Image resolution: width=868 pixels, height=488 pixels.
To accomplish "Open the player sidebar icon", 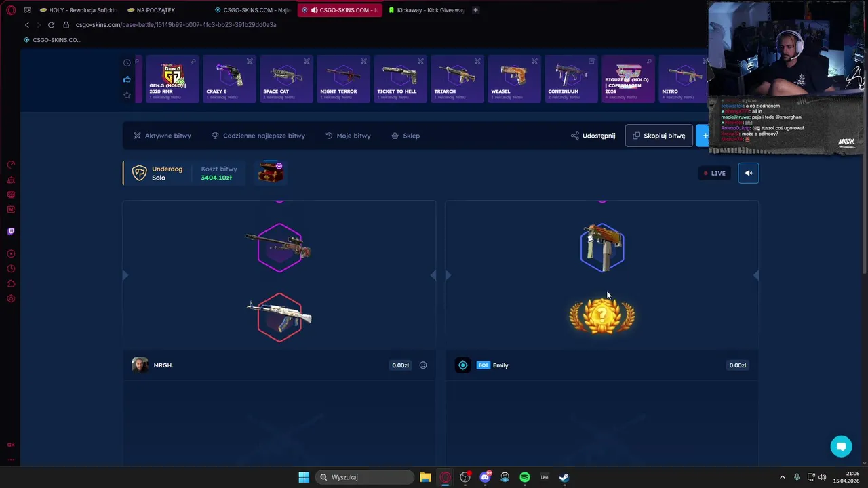I will click(x=11, y=254).
